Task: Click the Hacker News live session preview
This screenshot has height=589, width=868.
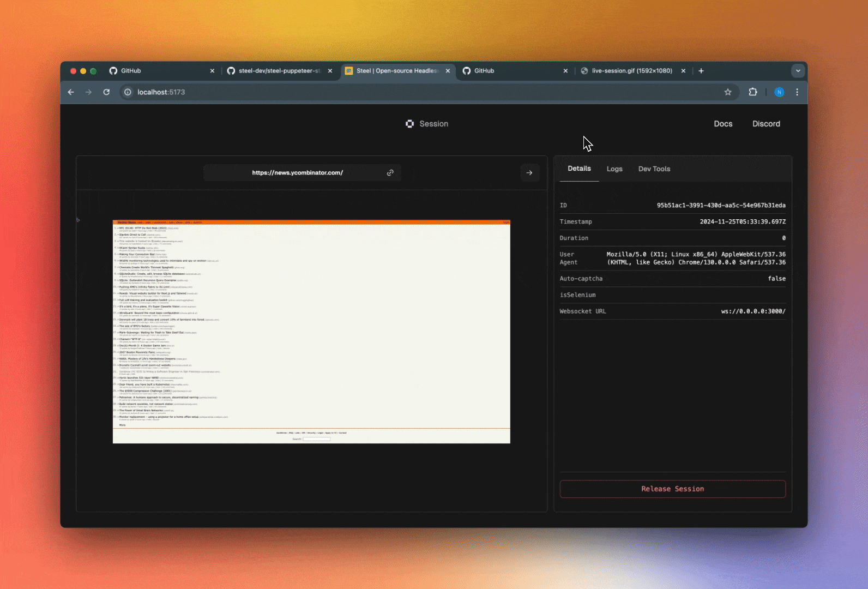Action: coord(311,332)
